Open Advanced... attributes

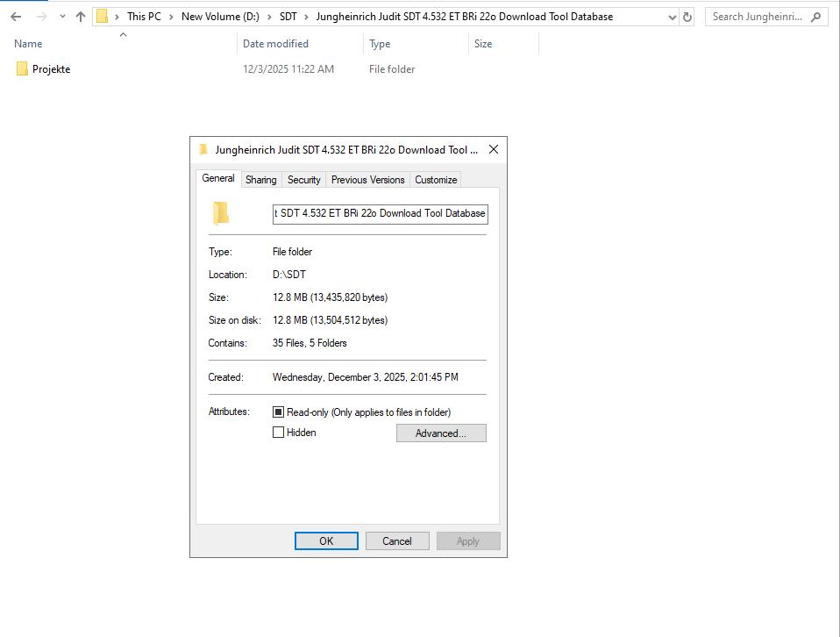pyautogui.click(x=441, y=433)
